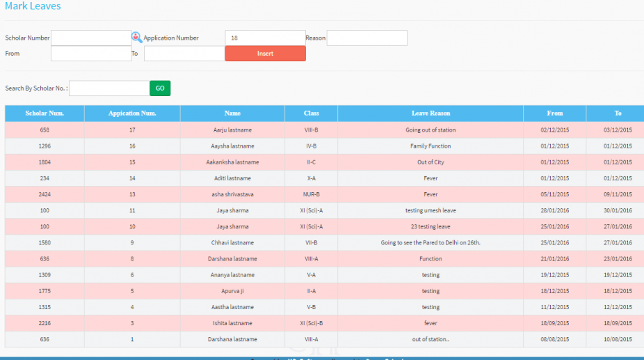Click the Leave Reason column header
The width and height of the screenshot is (644, 360).
click(x=430, y=114)
